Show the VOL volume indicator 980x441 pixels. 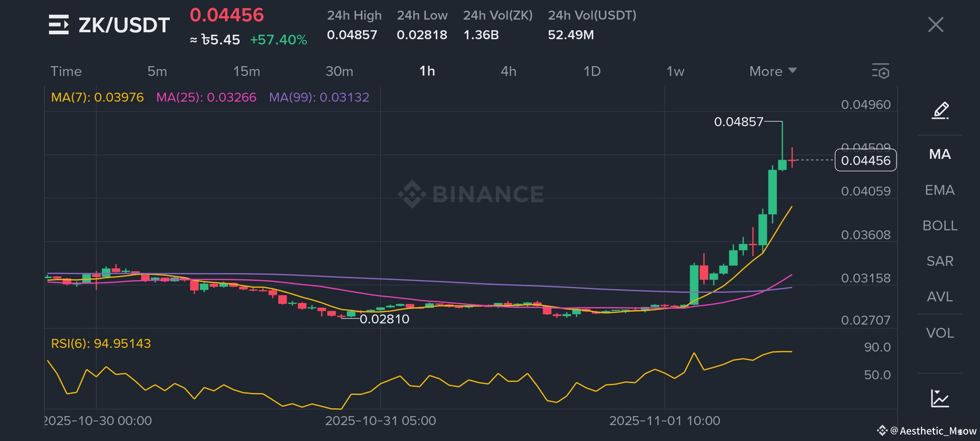[x=940, y=333]
